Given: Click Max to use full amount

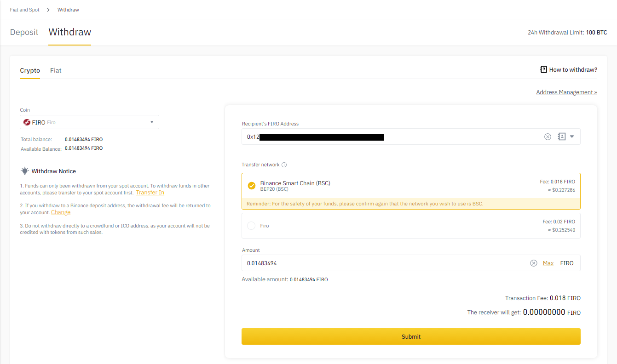Looking at the screenshot, I should click(548, 263).
